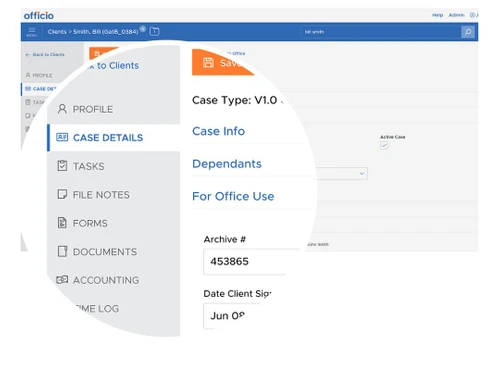Click the Accounting money icon
The image size is (500, 375).
point(62,279)
